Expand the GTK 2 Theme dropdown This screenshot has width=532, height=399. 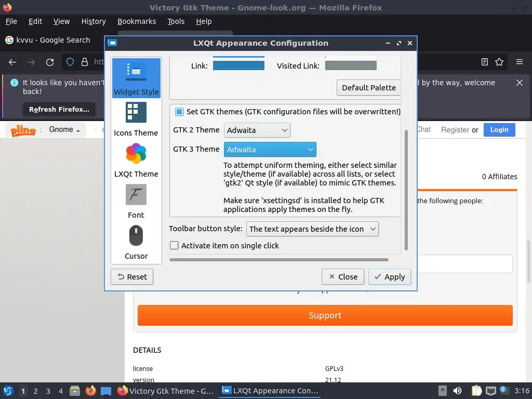(257, 130)
